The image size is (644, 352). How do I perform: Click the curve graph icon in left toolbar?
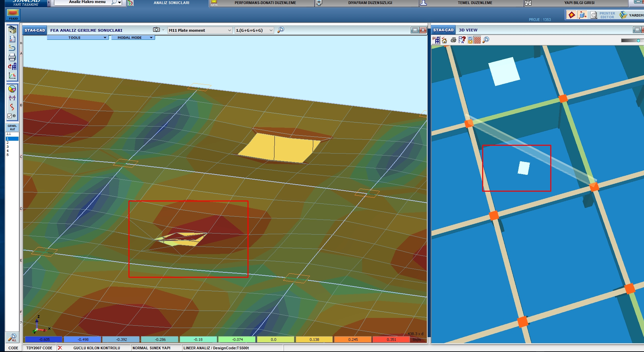pyautogui.click(x=12, y=76)
